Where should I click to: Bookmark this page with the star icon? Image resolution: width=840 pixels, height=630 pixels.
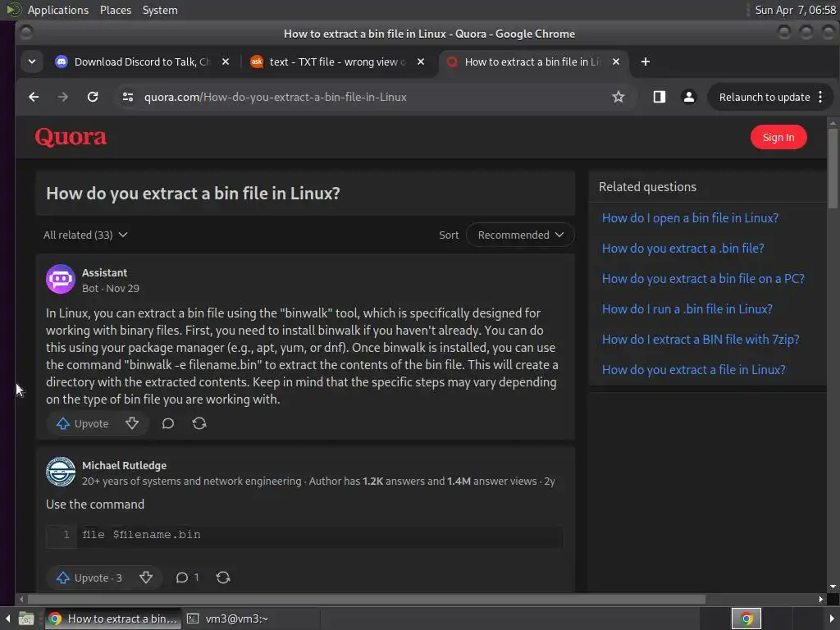click(619, 97)
